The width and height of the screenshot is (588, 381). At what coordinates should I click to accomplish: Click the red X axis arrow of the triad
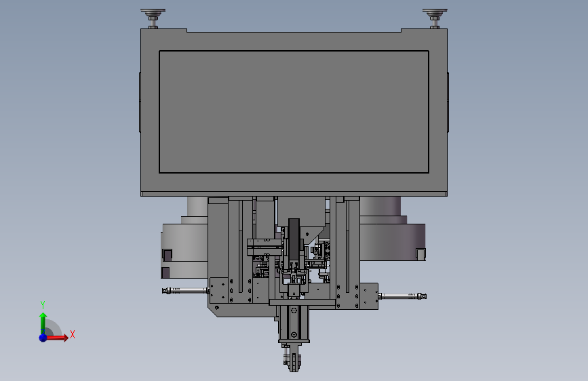click(56, 338)
